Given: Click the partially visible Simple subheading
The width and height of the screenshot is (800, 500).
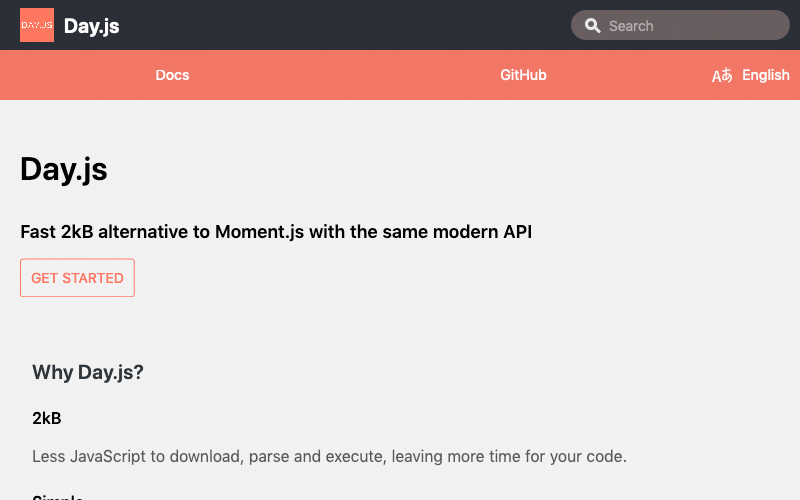Looking at the screenshot, I should coord(58,496).
